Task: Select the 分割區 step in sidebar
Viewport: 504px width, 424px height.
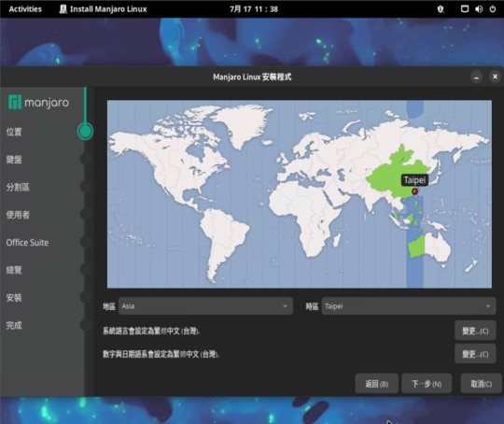Action: pyautogui.click(x=18, y=187)
